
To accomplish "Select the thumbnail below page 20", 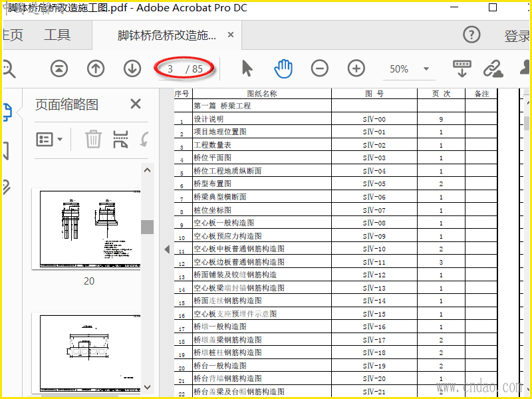I will pyautogui.click(x=86, y=353).
